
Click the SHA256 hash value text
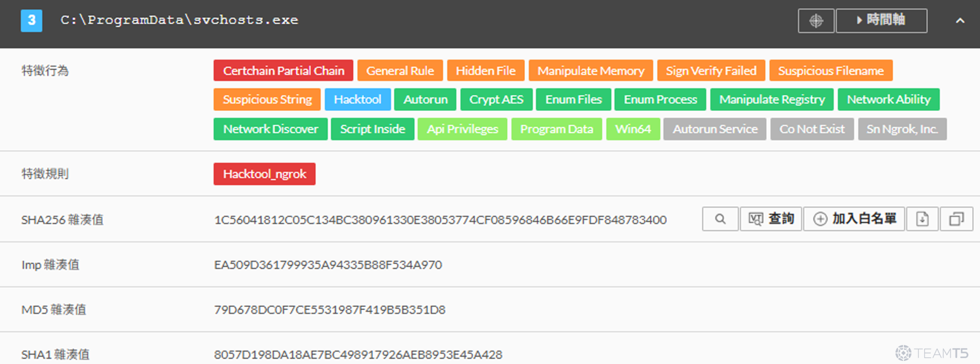point(440,220)
